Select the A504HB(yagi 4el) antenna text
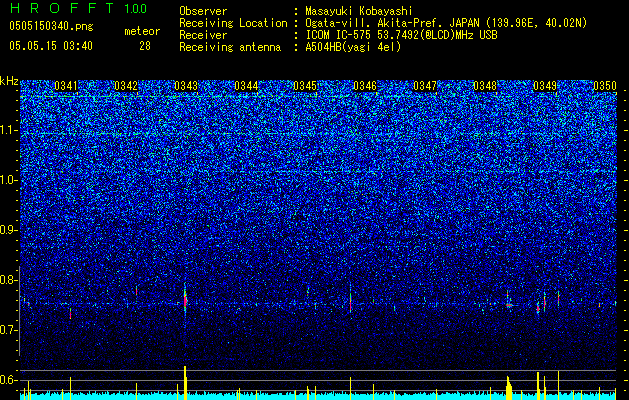The width and height of the screenshot is (629, 400). (x=353, y=47)
